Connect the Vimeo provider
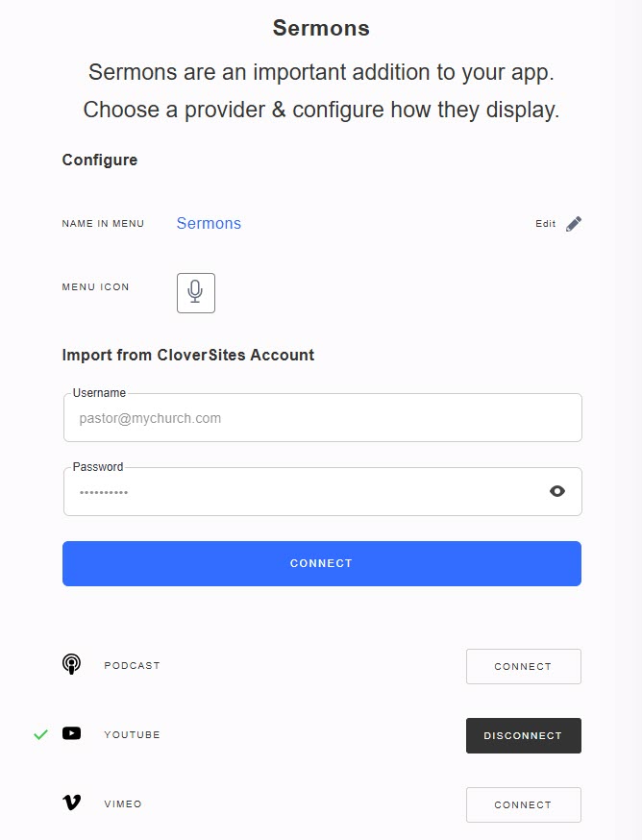The width and height of the screenshot is (642, 840). click(523, 804)
